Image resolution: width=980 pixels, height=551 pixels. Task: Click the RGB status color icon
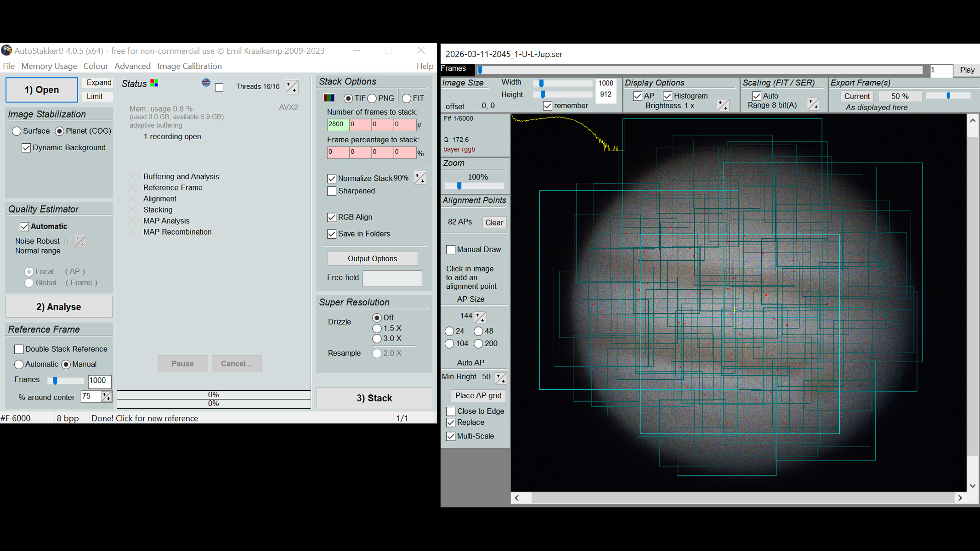[x=154, y=83]
